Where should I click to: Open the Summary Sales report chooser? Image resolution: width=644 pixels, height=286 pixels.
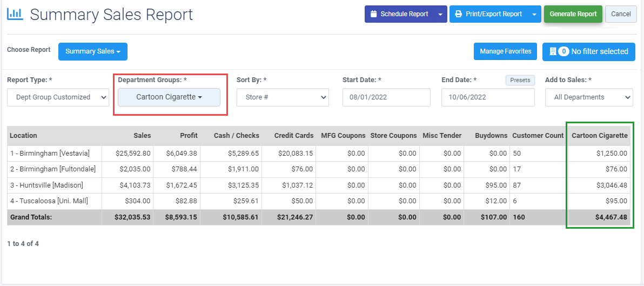[93, 51]
